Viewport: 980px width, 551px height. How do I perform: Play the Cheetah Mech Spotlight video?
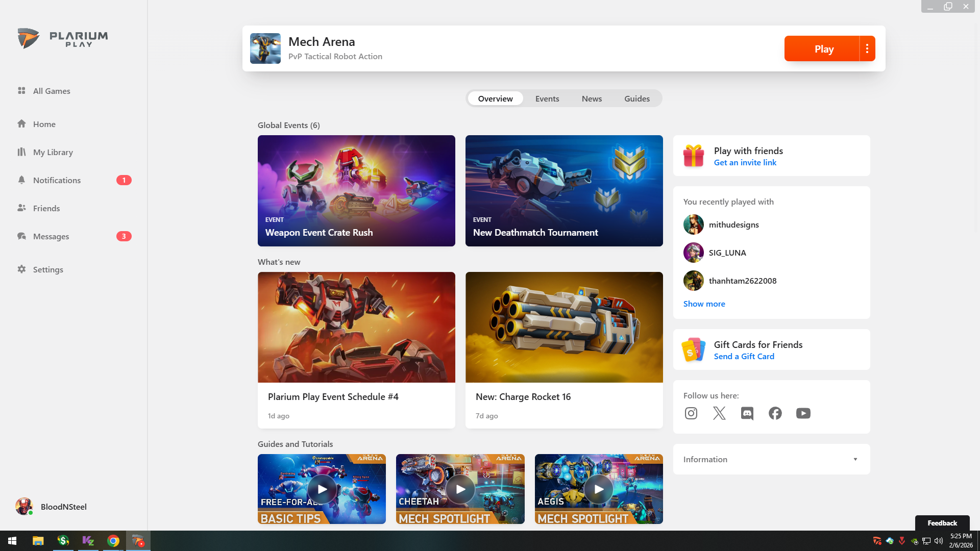460,489
